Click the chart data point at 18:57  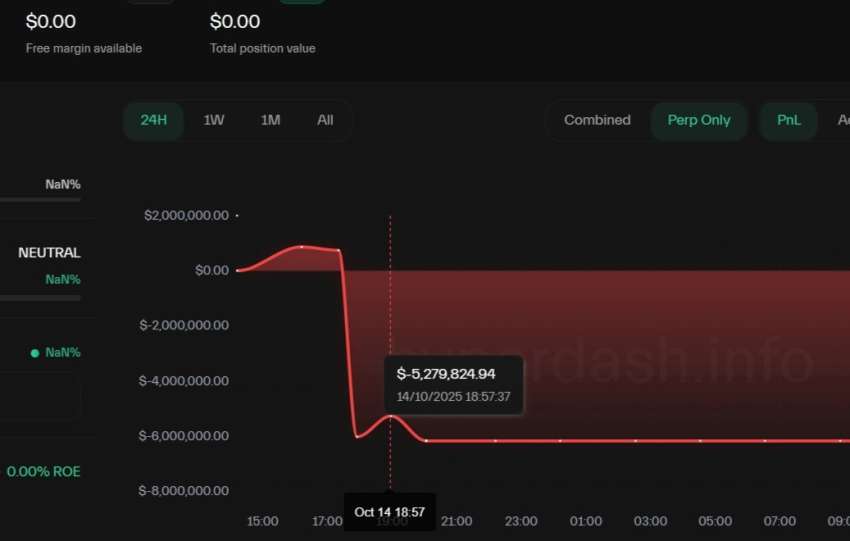tap(390, 416)
